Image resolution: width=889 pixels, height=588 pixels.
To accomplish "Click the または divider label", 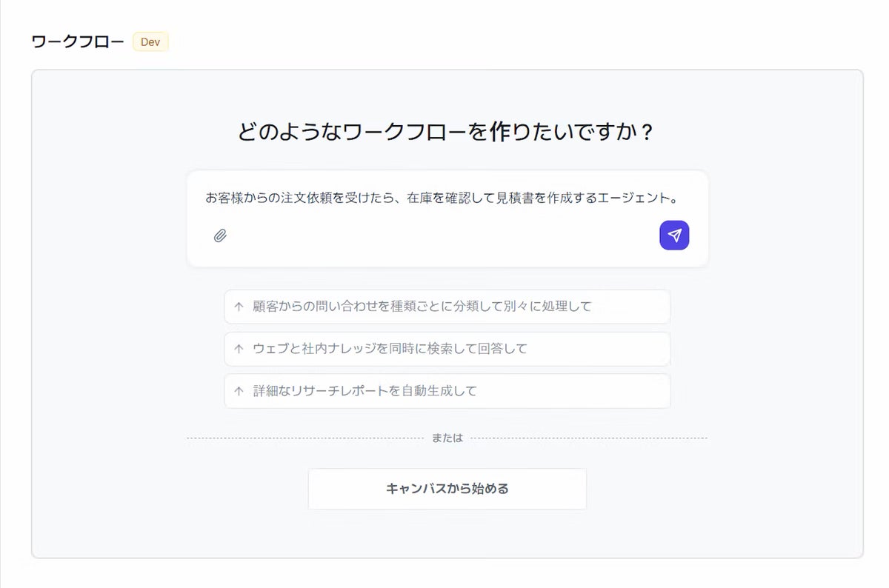I will [447, 438].
